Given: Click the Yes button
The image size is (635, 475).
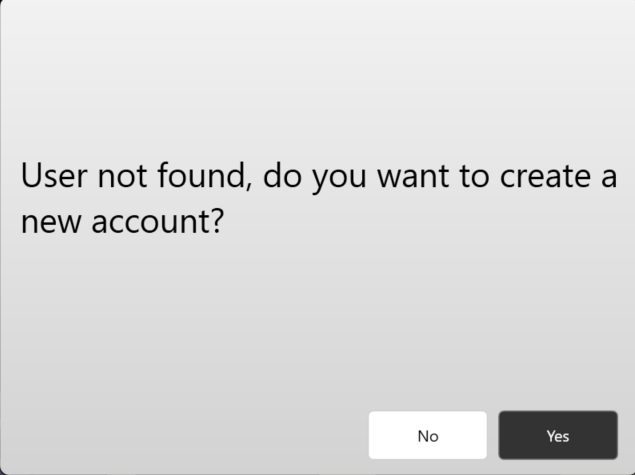Looking at the screenshot, I should coord(558,435).
